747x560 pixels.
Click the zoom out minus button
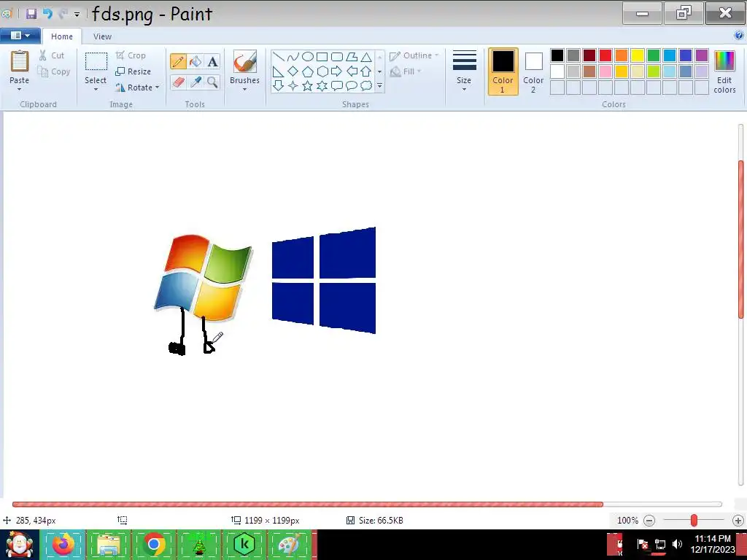click(x=649, y=521)
